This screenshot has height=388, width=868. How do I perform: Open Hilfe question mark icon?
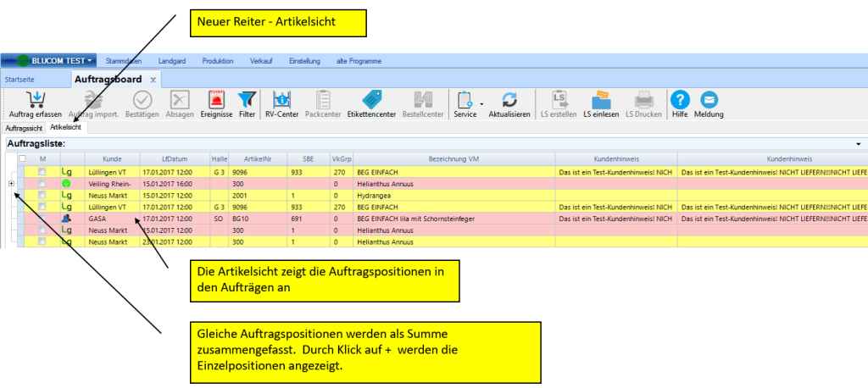pos(679,99)
